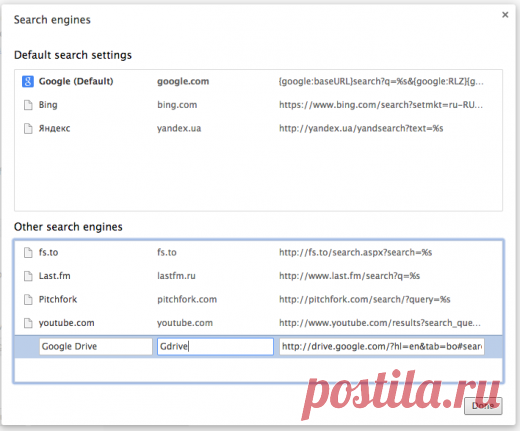Click the page icon beside Яндекс
This screenshot has width=520, height=431.
click(x=28, y=128)
